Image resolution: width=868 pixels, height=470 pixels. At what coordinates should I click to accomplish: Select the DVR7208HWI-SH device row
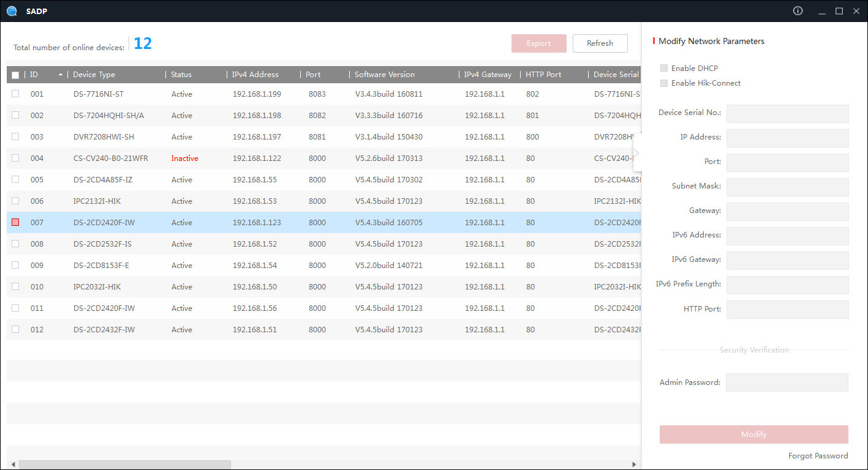324,137
